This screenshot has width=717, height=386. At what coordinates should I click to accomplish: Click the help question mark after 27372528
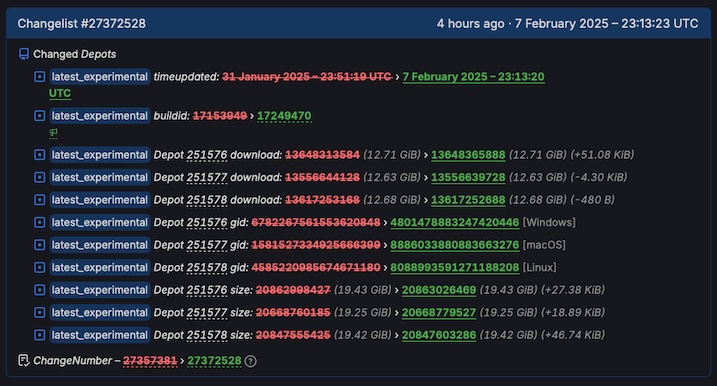point(251,361)
